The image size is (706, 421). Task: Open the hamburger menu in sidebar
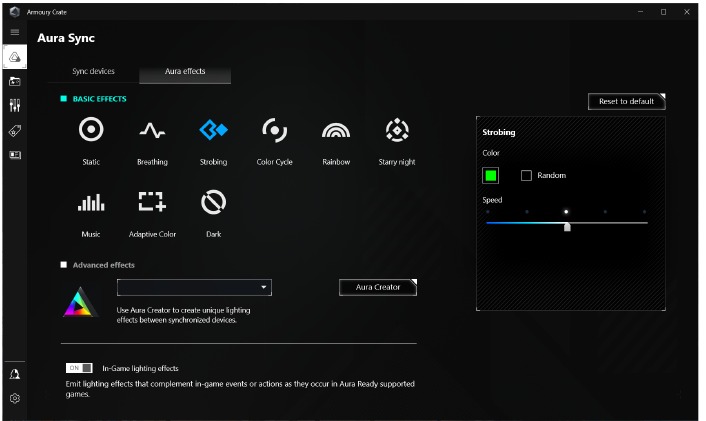point(15,32)
